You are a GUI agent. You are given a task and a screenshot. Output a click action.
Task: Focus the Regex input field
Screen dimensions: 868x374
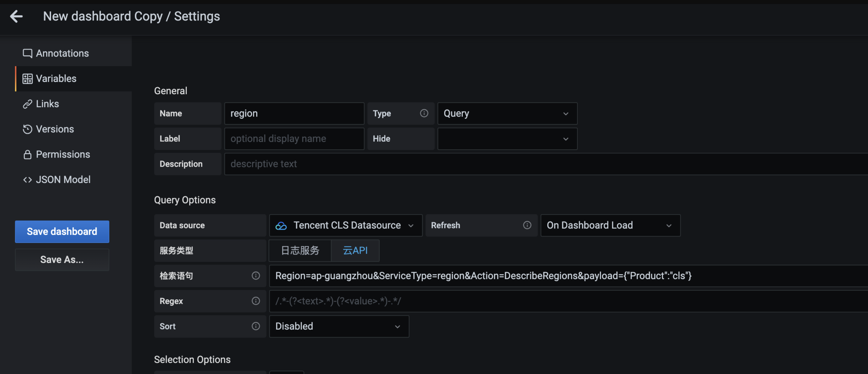[x=568, y=301]
